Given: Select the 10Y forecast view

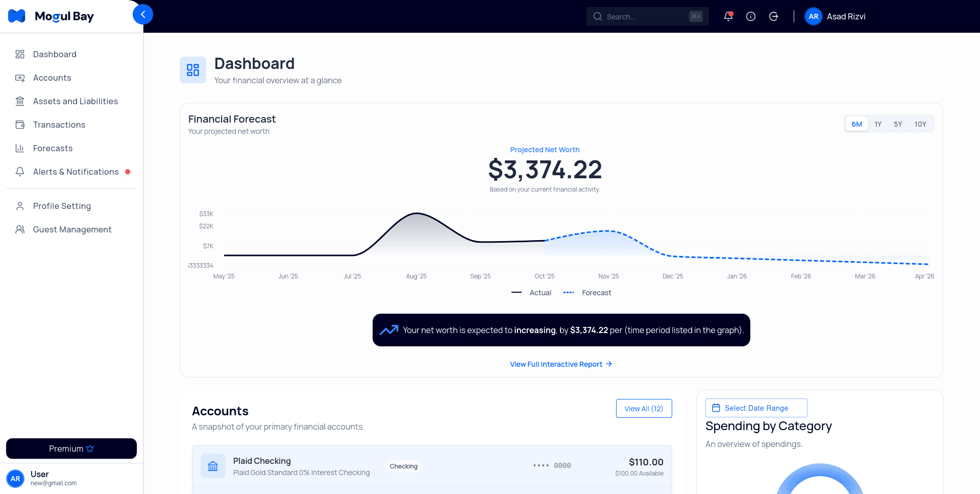Looking at the screenshot, I should point(920,124).
